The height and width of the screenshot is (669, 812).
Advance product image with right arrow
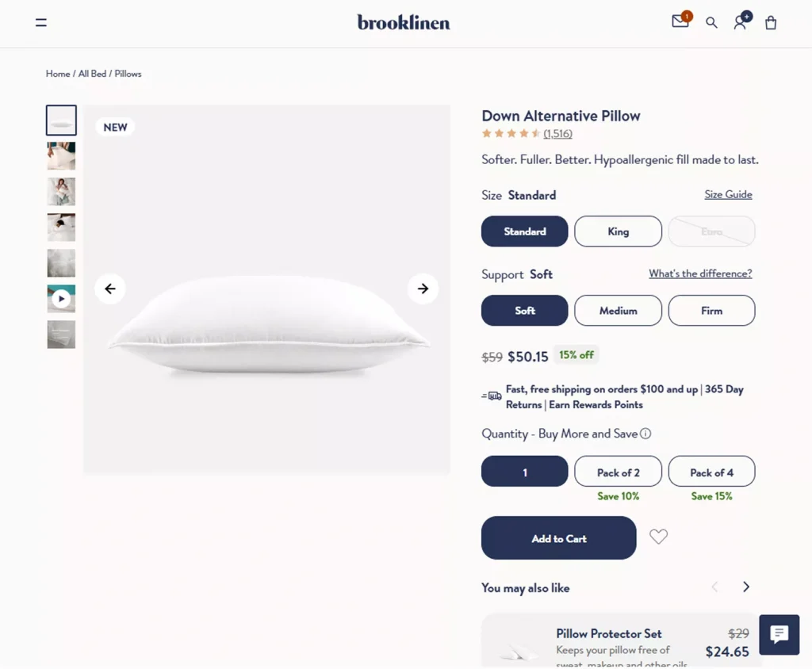click(423, 289)
